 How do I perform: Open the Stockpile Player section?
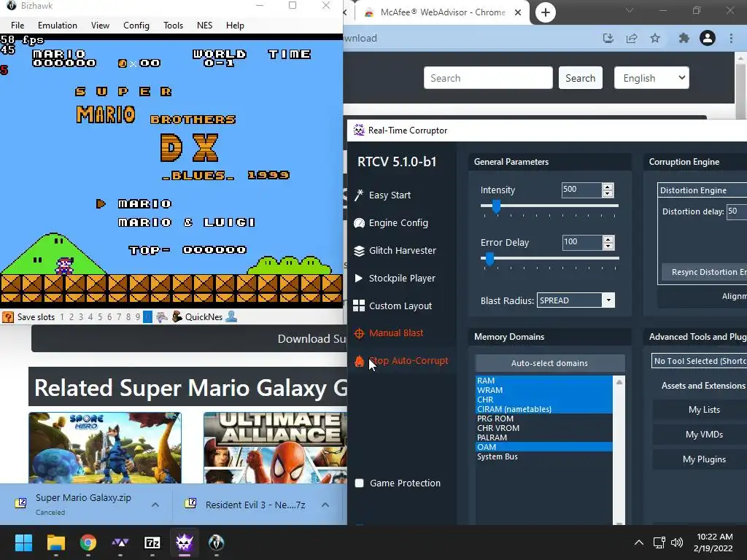pyautogui.click(x=395, y=278)
